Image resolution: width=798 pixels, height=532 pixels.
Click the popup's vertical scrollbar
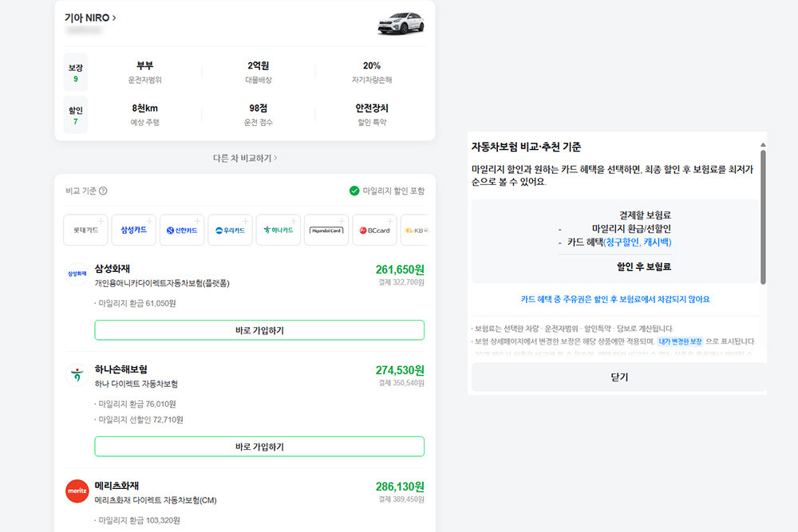763,215
